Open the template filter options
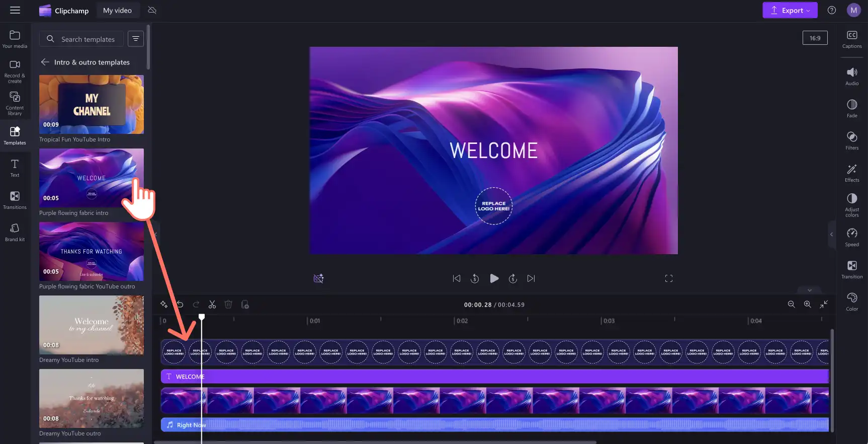 coord(136,39)
